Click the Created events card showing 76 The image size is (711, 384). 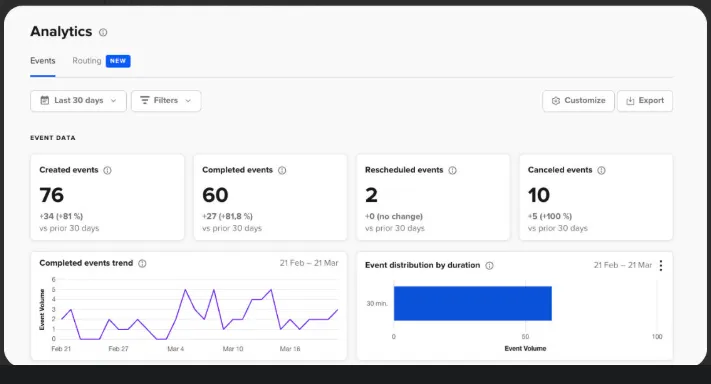[x=107, y=197]
